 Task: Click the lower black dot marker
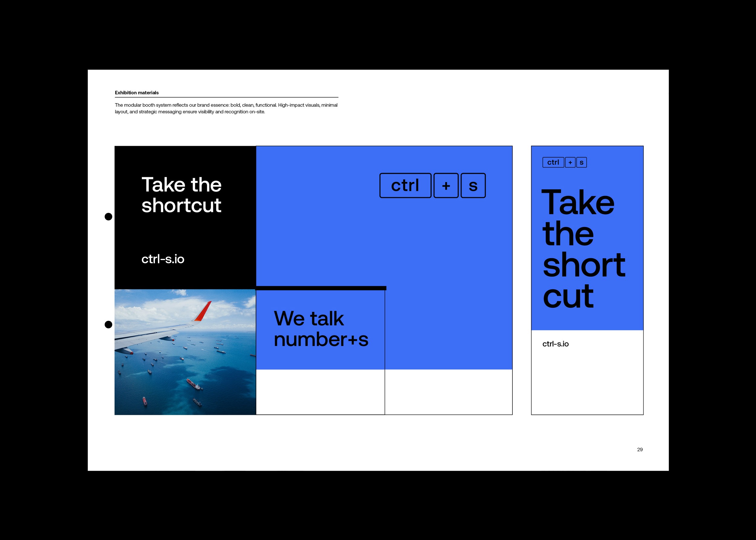point(108,324)
